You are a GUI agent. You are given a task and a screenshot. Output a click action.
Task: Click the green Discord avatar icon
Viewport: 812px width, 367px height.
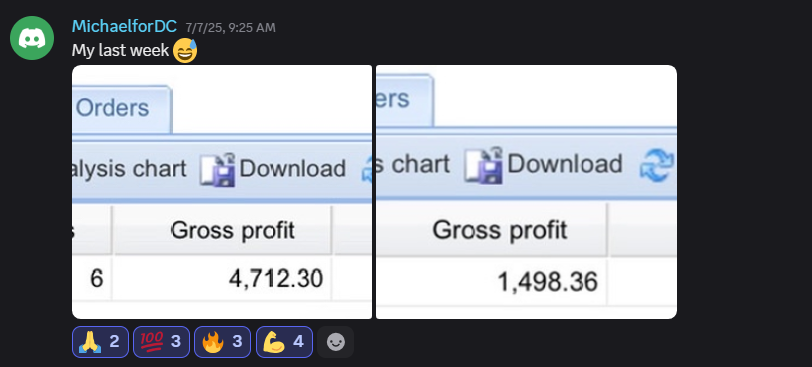coord(32,38)
